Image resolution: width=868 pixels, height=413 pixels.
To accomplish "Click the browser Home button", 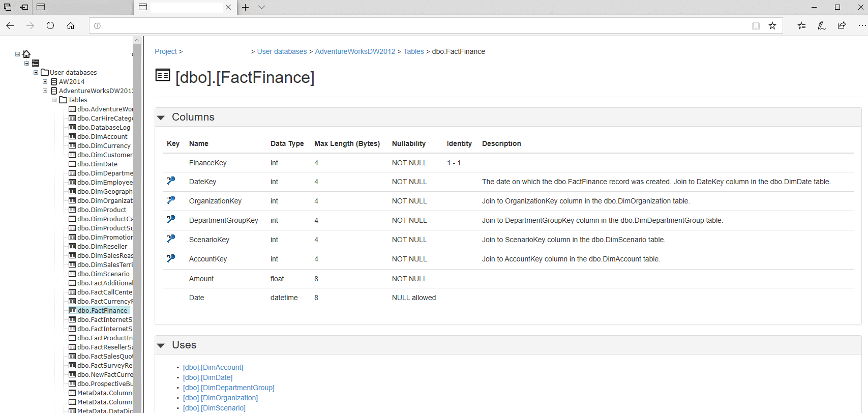I will (71, 26).
